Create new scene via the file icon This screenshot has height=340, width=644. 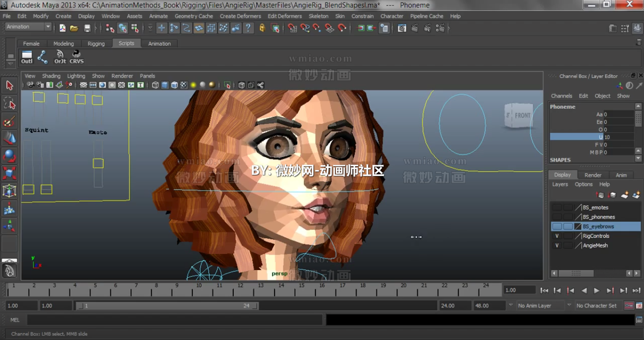(62, 28)
